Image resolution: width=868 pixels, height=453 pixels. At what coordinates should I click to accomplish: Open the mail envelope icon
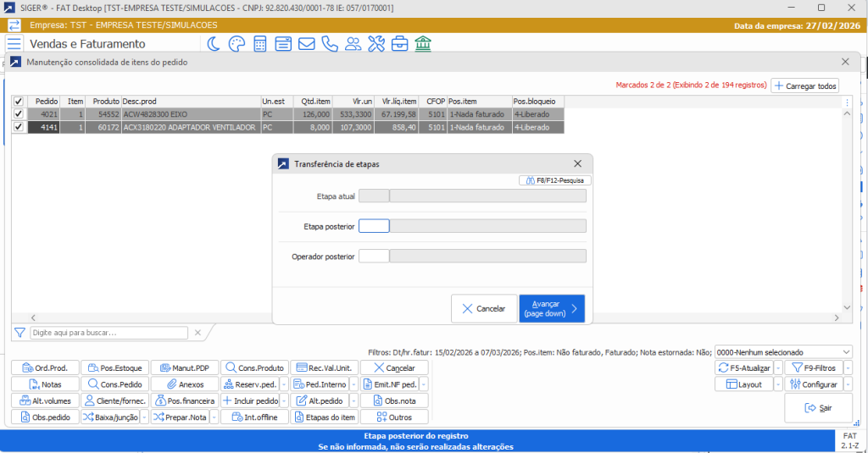306,44
